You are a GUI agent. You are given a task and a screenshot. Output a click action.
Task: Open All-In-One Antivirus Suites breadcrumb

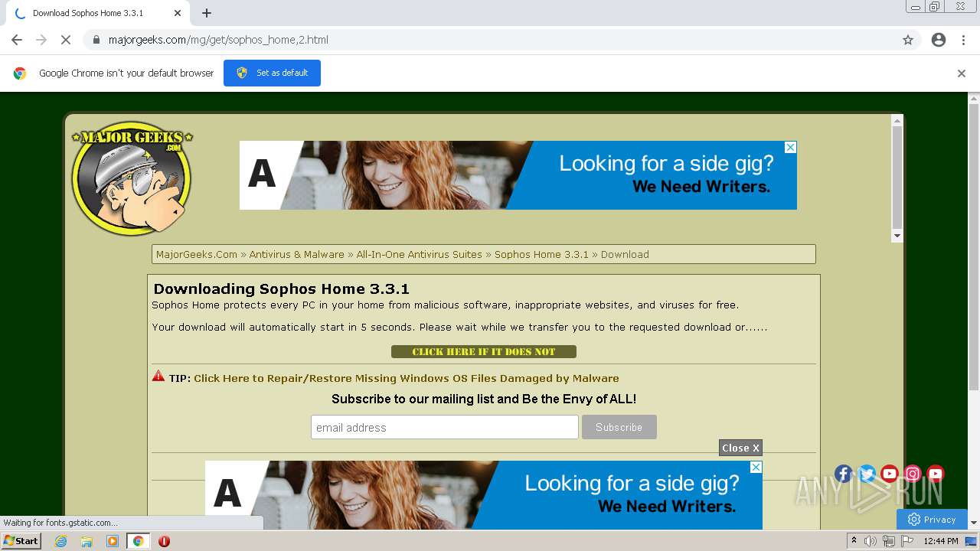pyautogui.click(x=419, y=254)
